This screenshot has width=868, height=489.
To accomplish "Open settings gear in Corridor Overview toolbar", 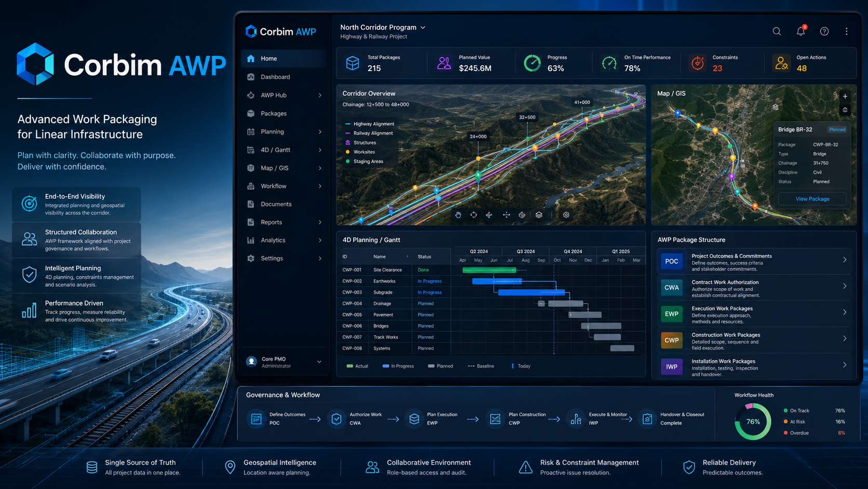I will [x=566, y=215].
